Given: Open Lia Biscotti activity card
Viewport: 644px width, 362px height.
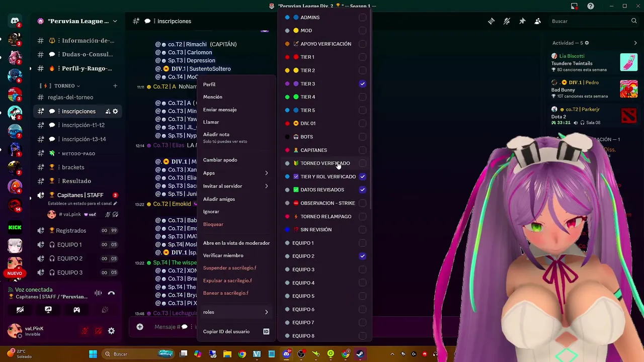Looking at the screenshot, I should (x=594, y=62).
